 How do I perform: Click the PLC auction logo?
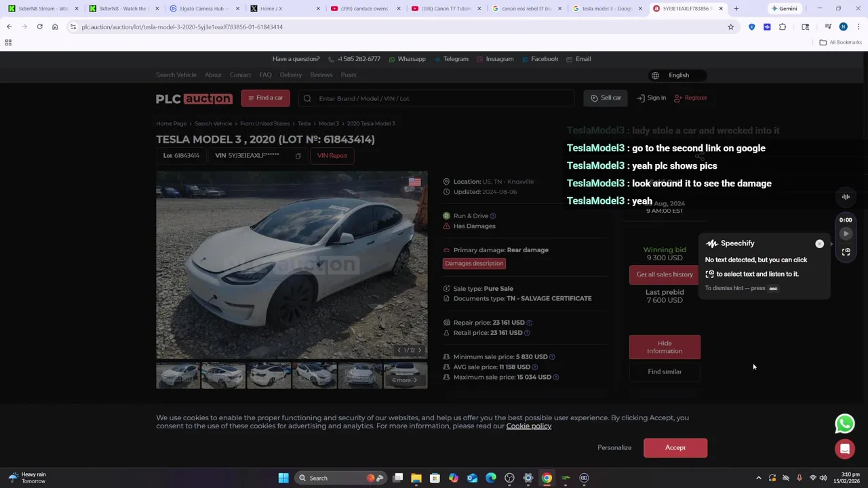194,98
